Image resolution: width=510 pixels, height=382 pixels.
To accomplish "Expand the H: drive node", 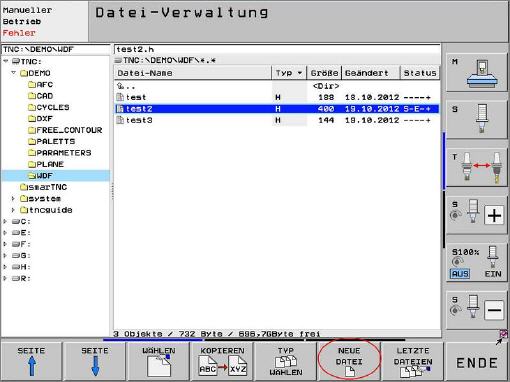I will (5, 267).
